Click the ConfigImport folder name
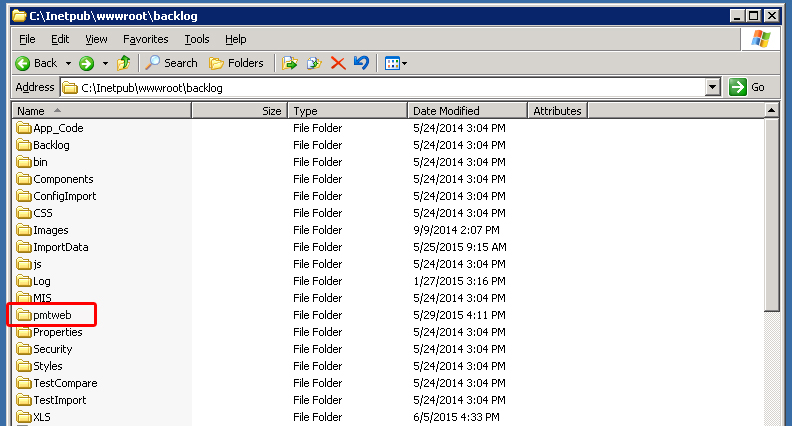Viewport: 792px width, 426px height. click(x=65, y=196)
